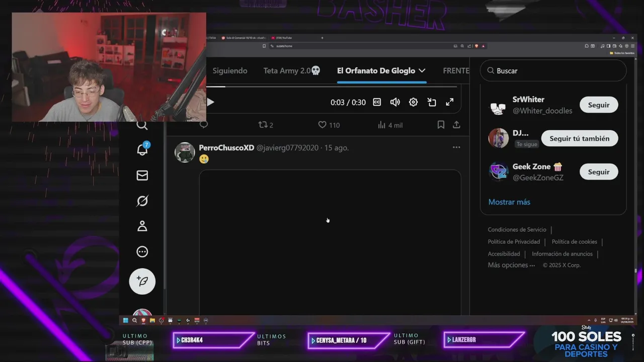Open Política de Privacidad link
This screenshot has height=362, width=644.
514,242
